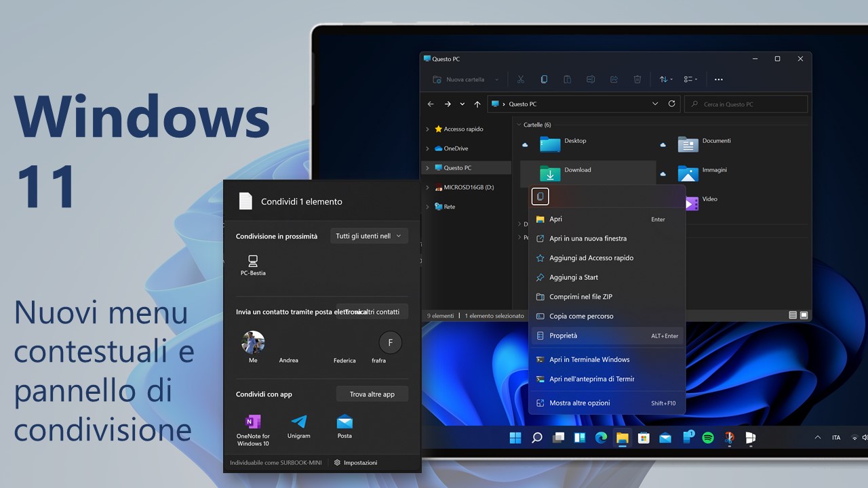Click the Paste icon in Explorer toolbar
Viewport: 868px width, 488px height.
tap(567, 79)
